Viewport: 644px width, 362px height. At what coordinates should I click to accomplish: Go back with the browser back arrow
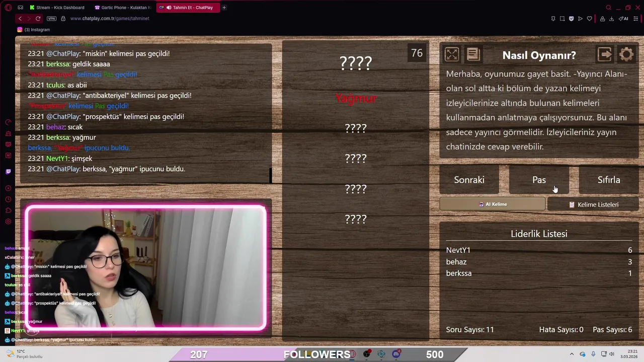20,19
